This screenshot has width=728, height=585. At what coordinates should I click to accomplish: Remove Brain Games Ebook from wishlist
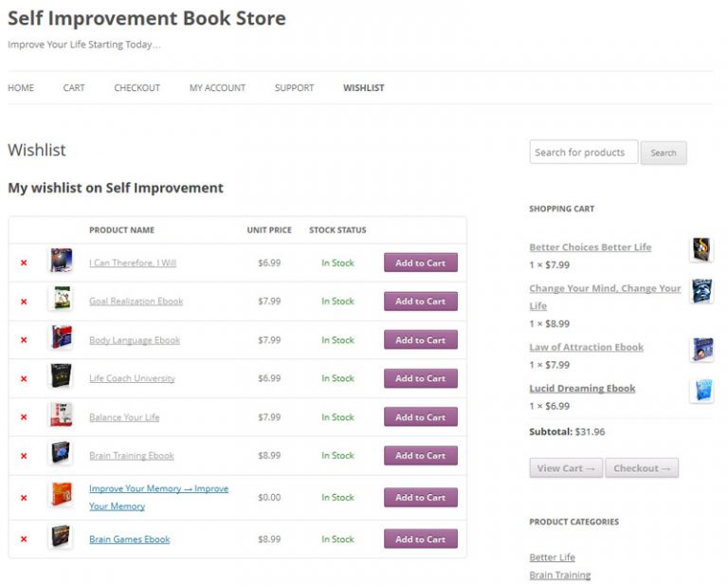tap(24, 539)
